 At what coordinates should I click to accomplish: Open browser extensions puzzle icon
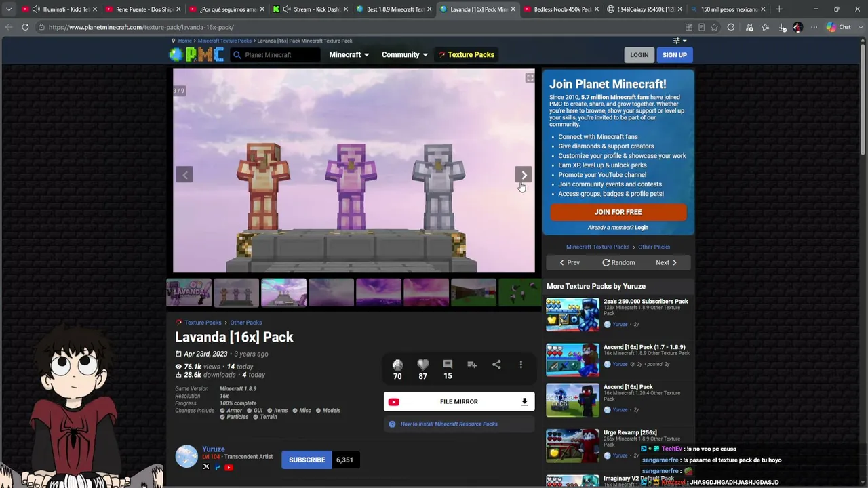[730, 27]
